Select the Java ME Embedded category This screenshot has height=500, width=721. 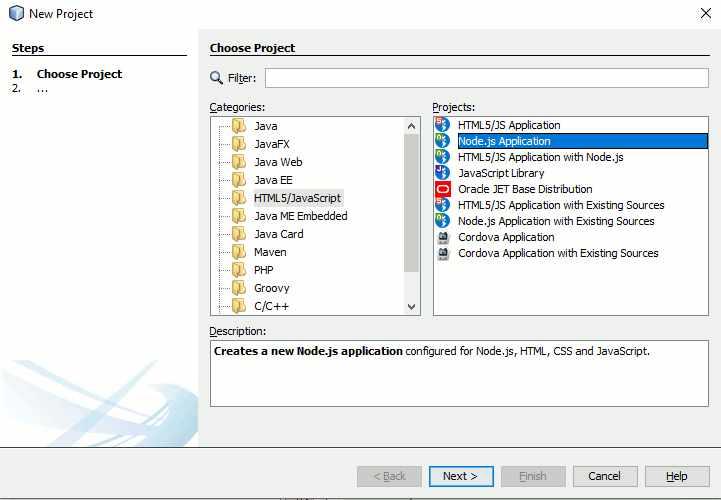click(301, 216)
